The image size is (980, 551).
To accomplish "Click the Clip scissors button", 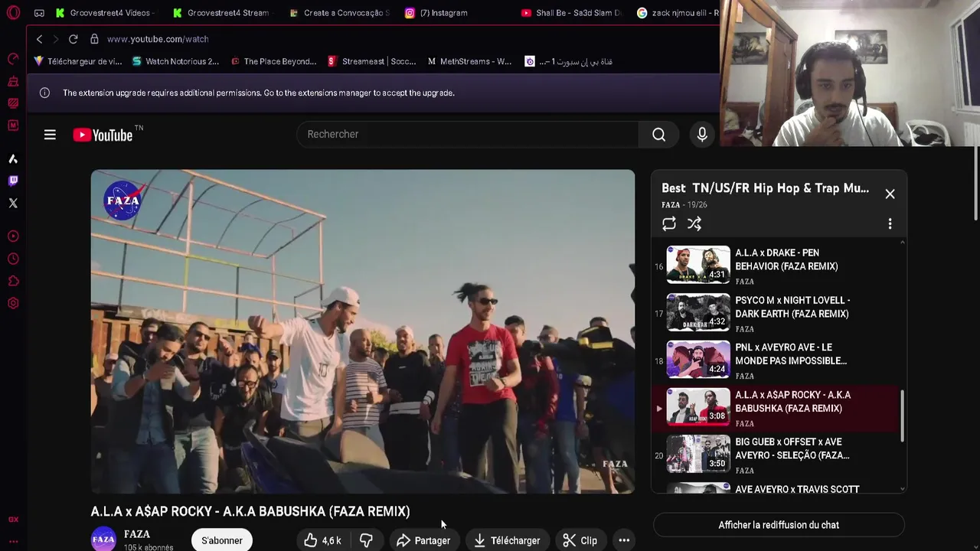I will 580,540.
